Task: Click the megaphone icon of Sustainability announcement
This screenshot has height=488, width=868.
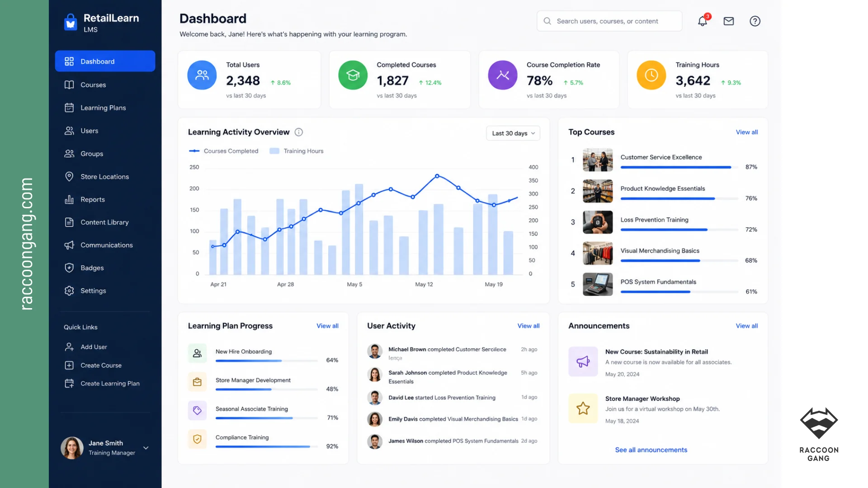Action: pyautogui.click(x=583, y=361)
